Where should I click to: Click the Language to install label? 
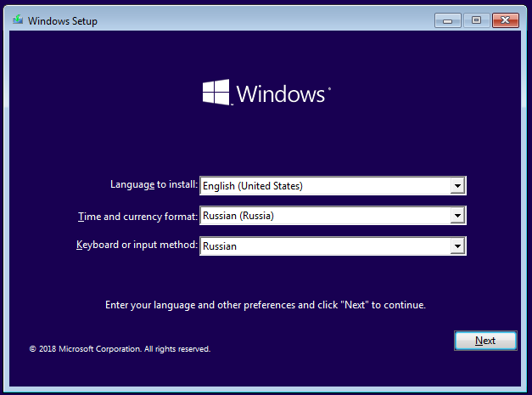154,184
